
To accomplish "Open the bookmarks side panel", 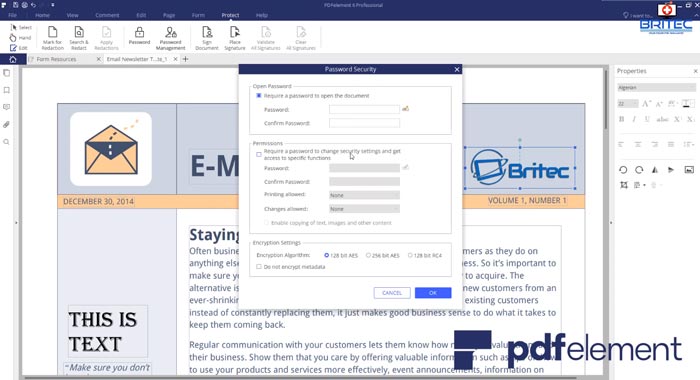I will pos(7,90).
